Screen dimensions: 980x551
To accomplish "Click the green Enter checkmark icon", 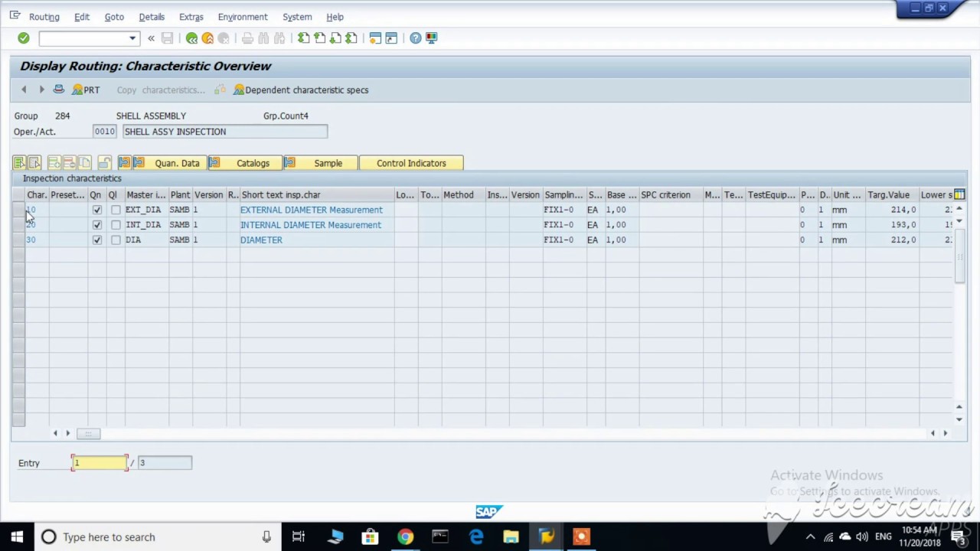I will [x=24, y=38].
